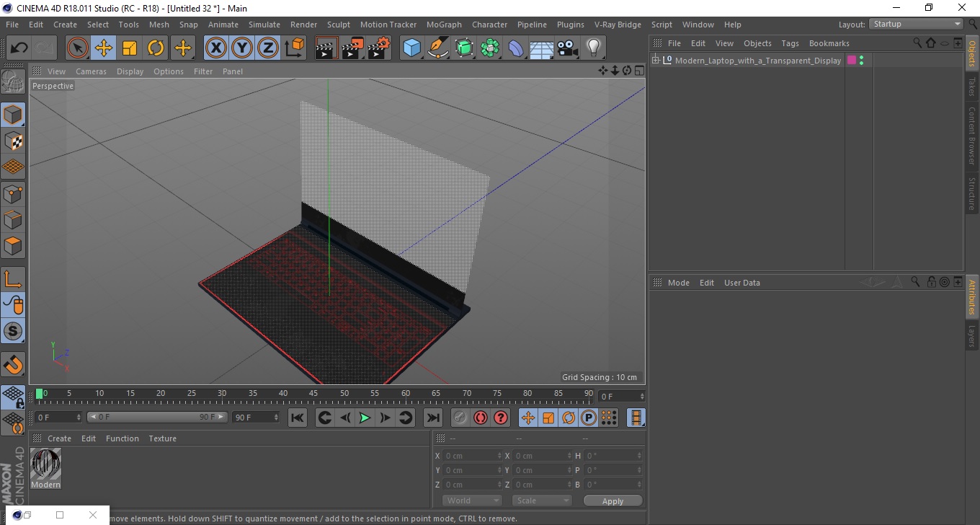Open the Scale mode dropdown
The height and width of the screenshot is (525, 980).
[x=542, y=500]
